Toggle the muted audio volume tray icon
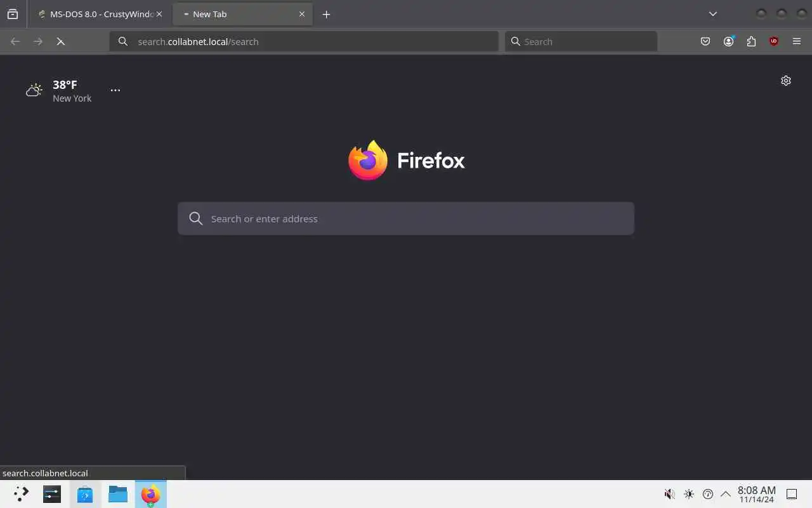 click(x=669, y=494)
